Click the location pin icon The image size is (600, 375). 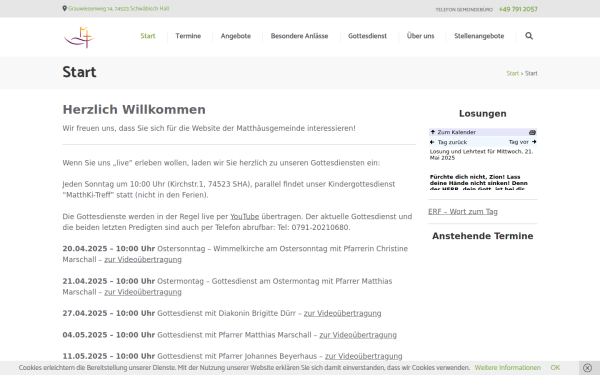click(x=65, y=8)
